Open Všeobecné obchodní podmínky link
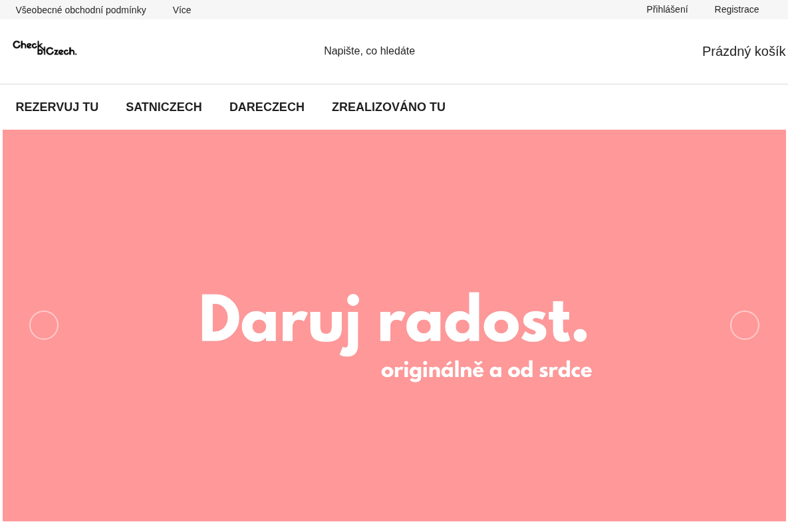 (81, 10)
